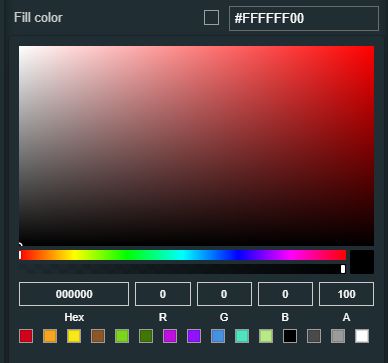Select the red preset swatch
The image size is (388, 363).
26,336
